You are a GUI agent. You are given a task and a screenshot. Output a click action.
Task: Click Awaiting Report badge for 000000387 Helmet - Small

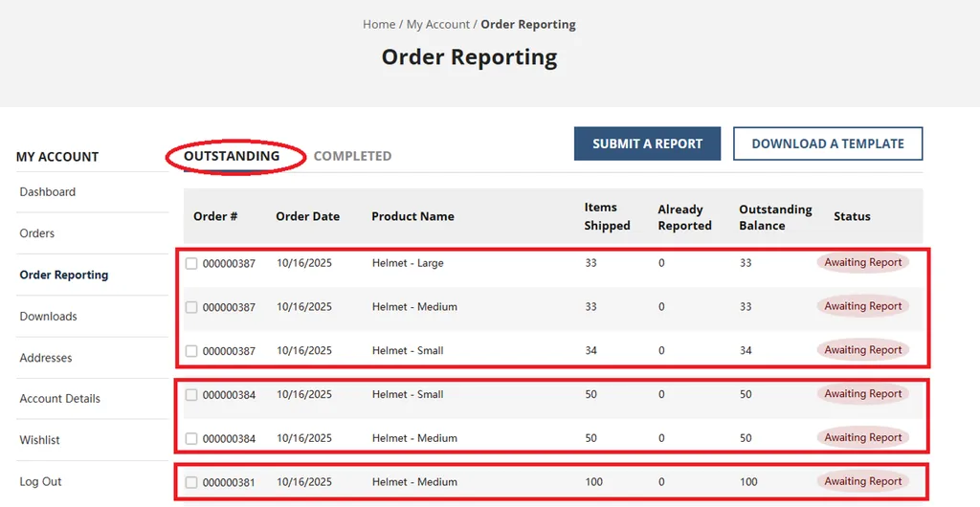point(862,350)
